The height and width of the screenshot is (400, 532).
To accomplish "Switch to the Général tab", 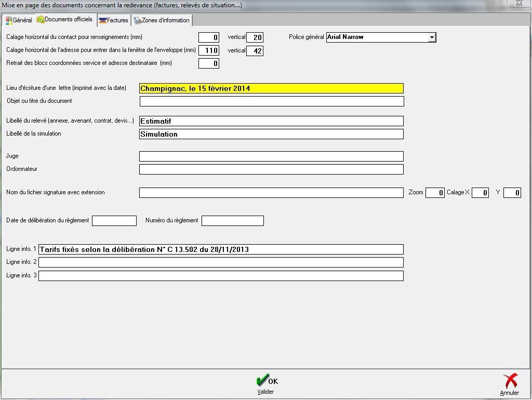I will [18, 20].
